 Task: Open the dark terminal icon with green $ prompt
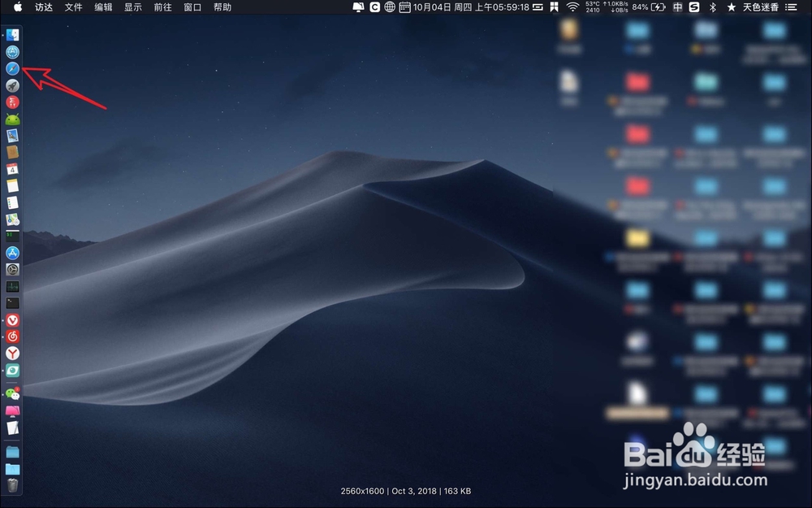coord(12,236)
